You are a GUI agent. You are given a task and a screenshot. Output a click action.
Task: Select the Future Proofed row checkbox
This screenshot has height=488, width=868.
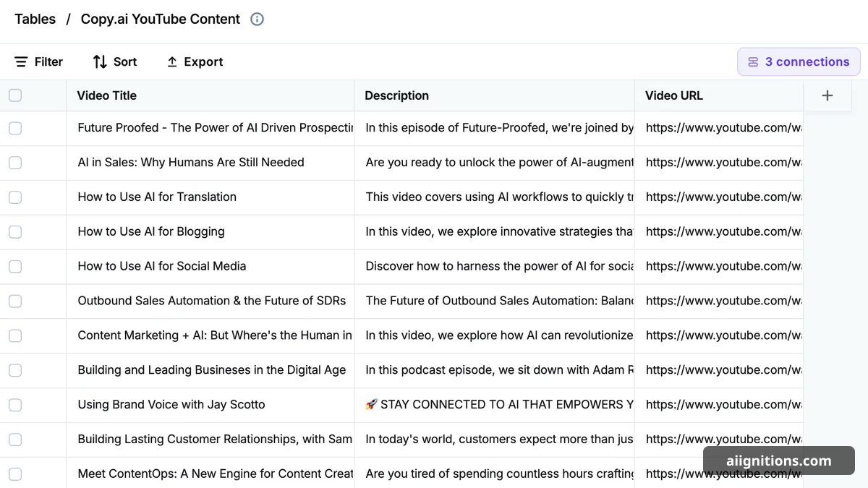coord(15,128)
